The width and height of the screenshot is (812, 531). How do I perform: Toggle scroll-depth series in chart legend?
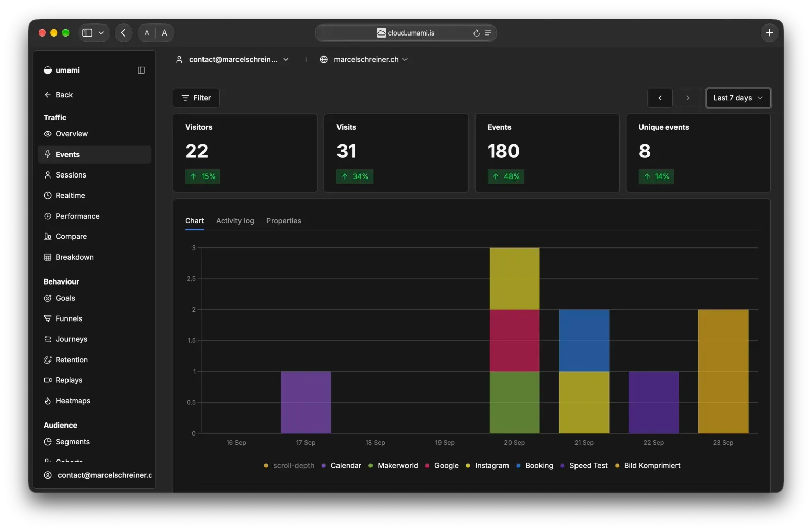click(x=289, y=466)
